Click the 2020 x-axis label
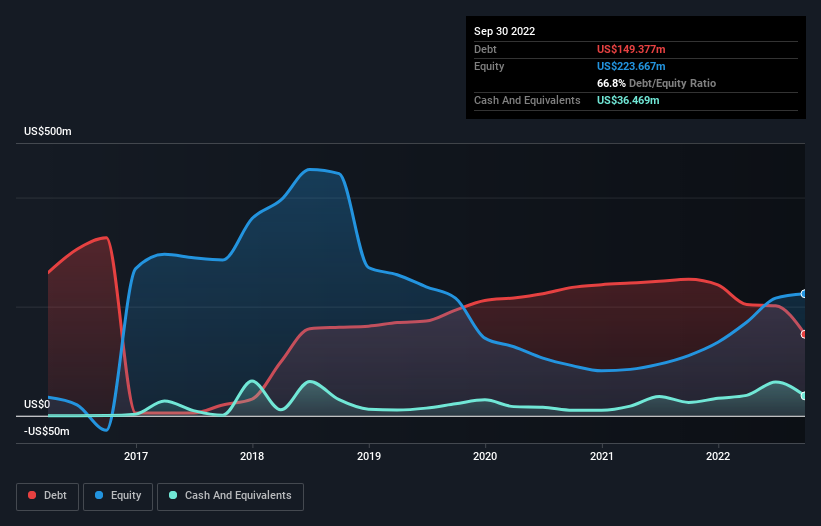This screenshot has width=821, height=526. (485, 456)
